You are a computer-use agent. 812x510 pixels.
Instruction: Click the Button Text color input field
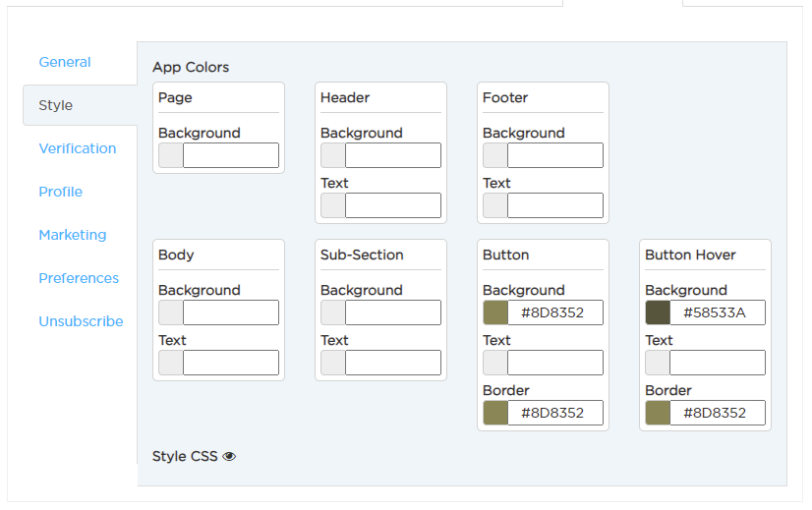[555, 363]
